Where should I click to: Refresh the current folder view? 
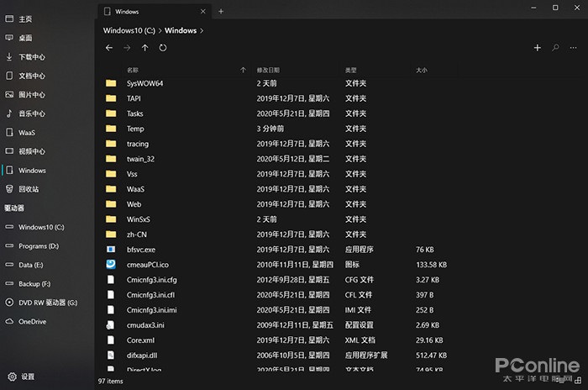(163, 48)
